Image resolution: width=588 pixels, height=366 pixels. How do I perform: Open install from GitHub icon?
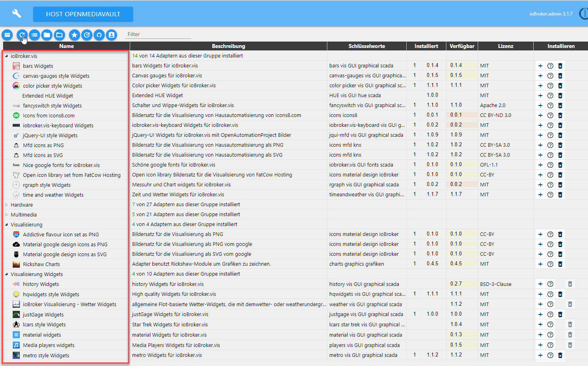(99, 35)
